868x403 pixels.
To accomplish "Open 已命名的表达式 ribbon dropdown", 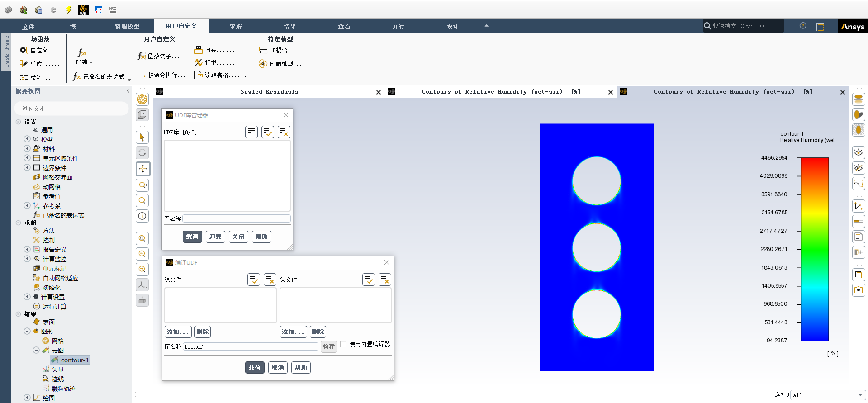I will pos(102,77).
